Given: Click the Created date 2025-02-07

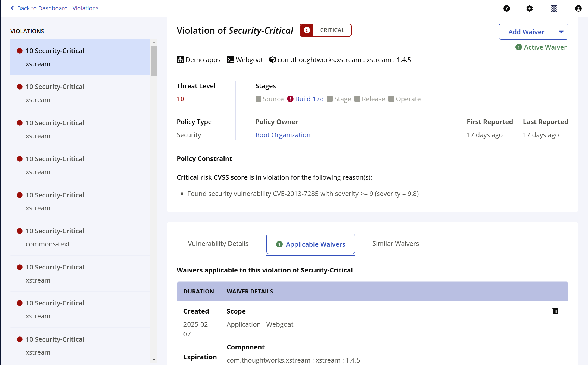Looking at the screenshot, I should (x=197, y=329).
